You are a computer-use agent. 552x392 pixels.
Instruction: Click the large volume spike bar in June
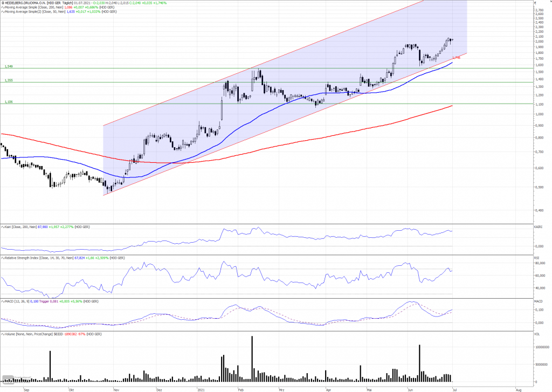(x=419, y=363)
